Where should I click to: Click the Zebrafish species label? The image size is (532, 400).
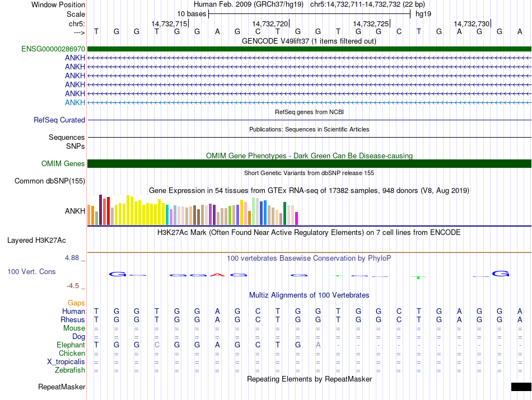70,370
